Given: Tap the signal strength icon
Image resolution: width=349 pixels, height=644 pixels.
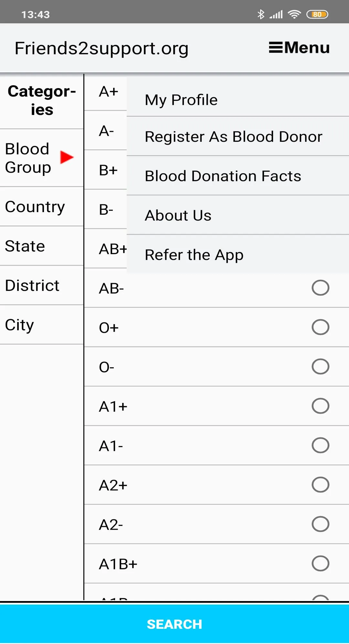Looking at the screenshot, I should 276,15.
